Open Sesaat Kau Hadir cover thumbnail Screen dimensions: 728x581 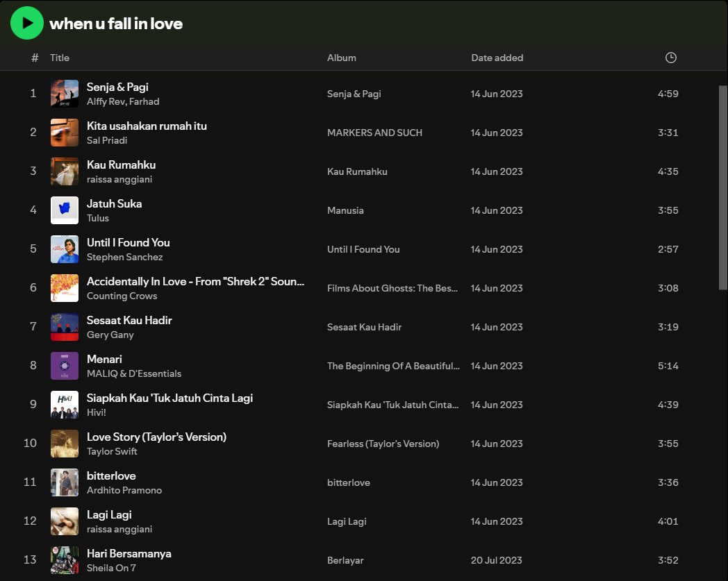tap(65, 327)
